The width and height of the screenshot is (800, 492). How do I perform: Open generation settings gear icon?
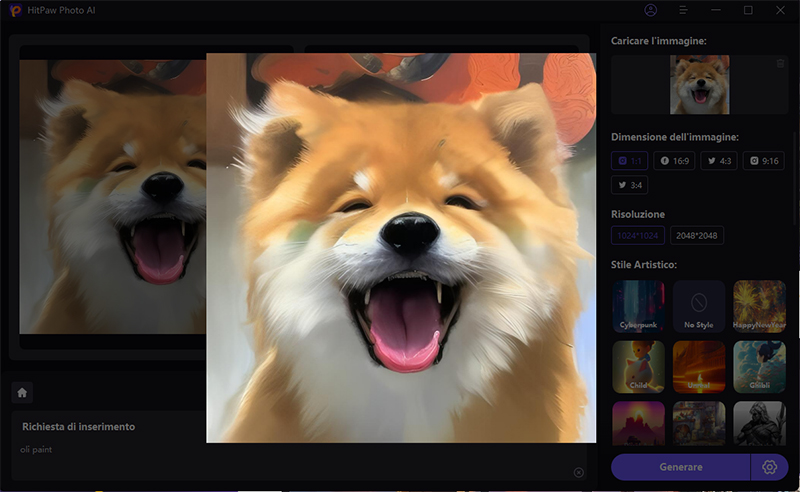tap(769, 467)
